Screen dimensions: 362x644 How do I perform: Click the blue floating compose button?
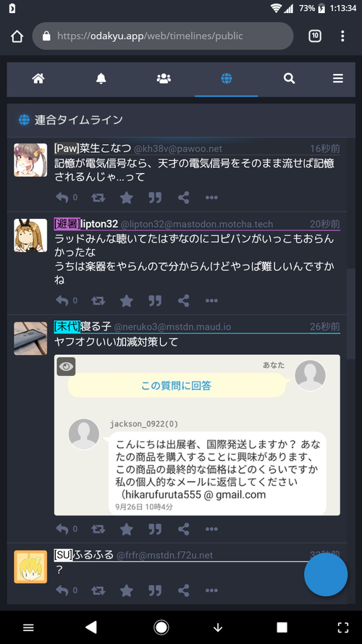coord(326,574)
